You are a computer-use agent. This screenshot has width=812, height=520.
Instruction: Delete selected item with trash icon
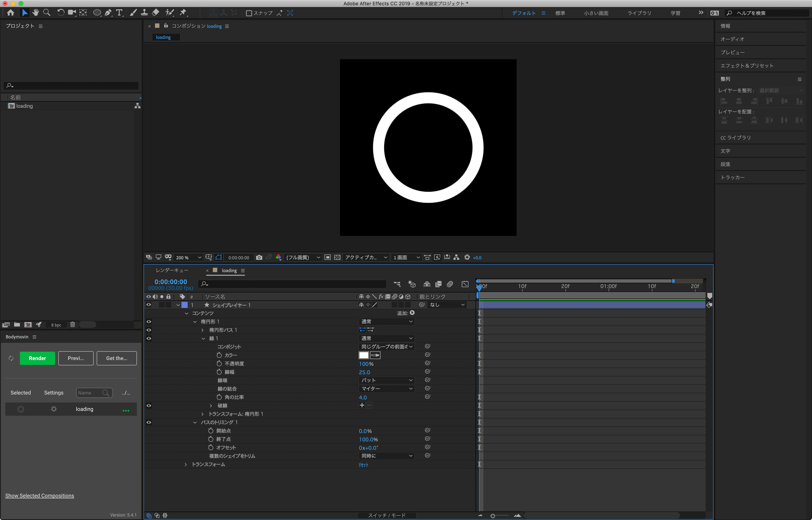(73, 325)
